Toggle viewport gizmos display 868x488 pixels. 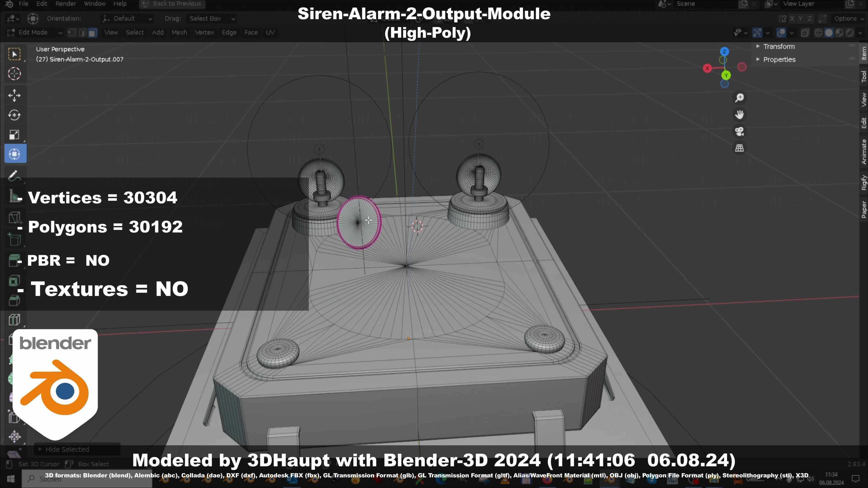pyautogui.click(x=757, y=33)
